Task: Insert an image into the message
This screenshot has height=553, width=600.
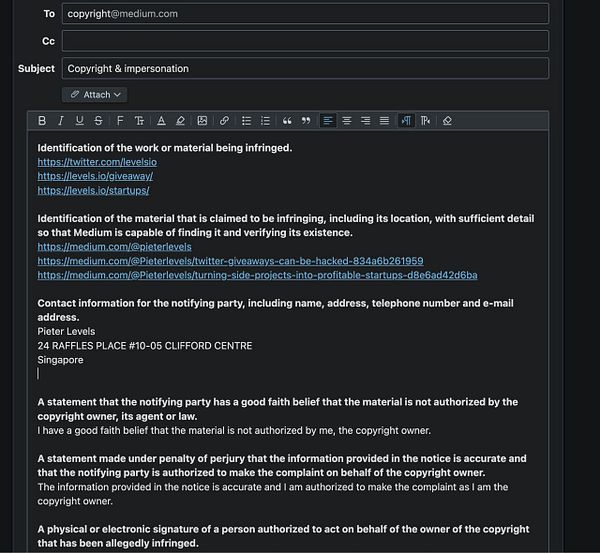Action: click(202, 121)
